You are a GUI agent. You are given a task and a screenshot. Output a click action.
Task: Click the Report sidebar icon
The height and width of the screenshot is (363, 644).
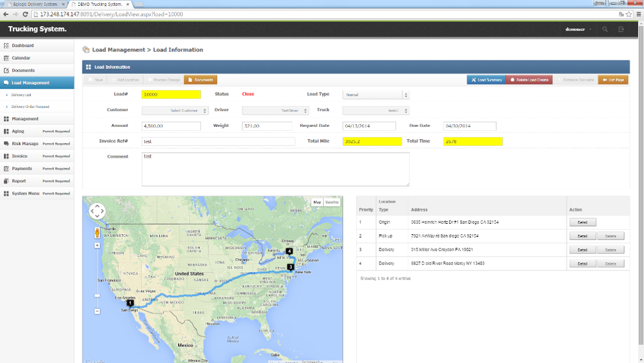click(6, 181)
